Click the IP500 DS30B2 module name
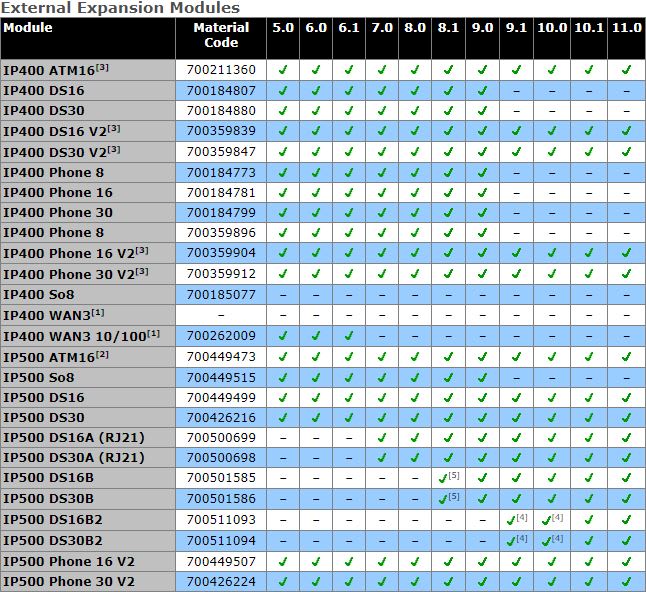 coord(53,541)
